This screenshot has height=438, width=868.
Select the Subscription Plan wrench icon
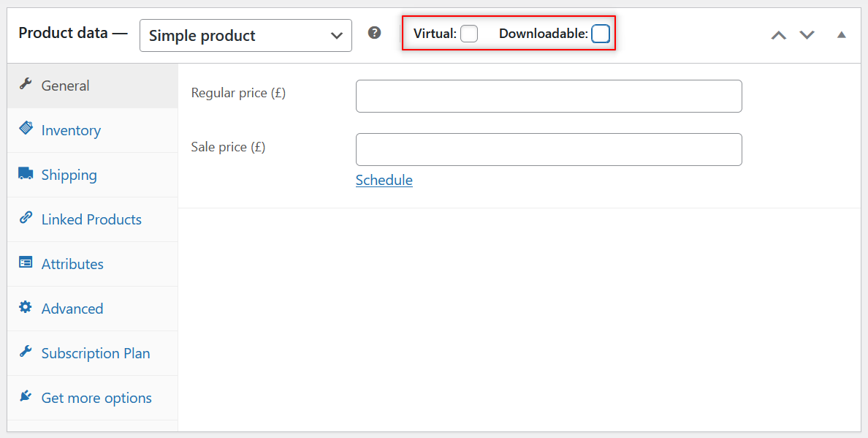pyautogui.click(x=26, y=352)
